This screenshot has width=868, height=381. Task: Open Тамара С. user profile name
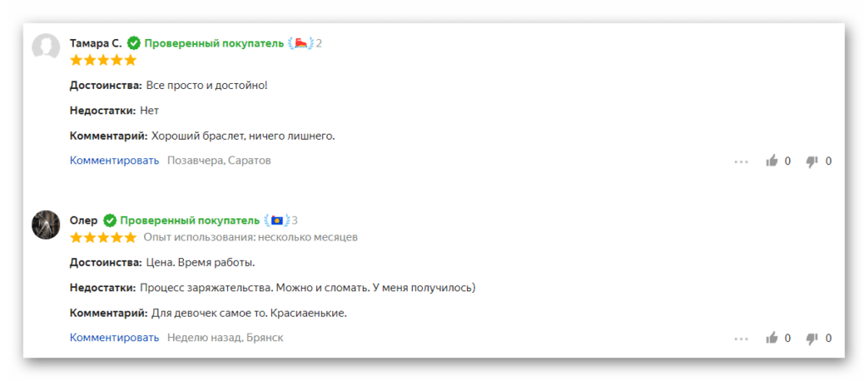coord(96,43)
